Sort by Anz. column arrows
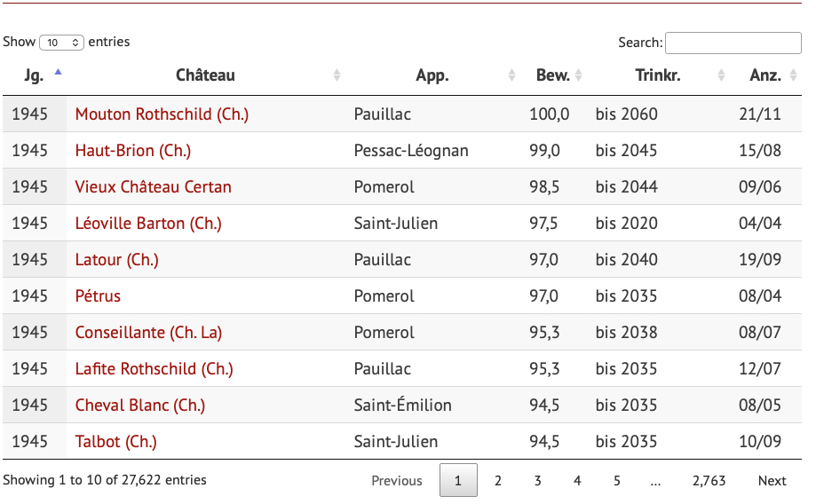 point(791,75)
